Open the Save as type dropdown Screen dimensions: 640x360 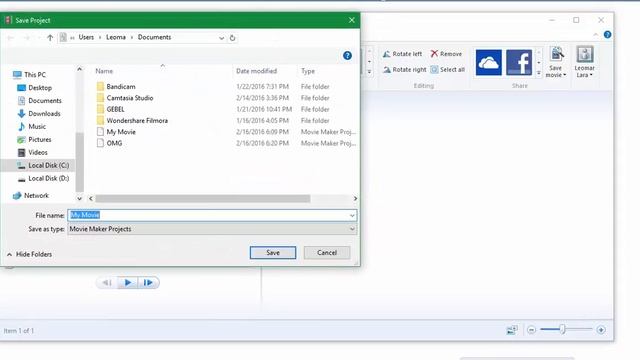point(212,229)
